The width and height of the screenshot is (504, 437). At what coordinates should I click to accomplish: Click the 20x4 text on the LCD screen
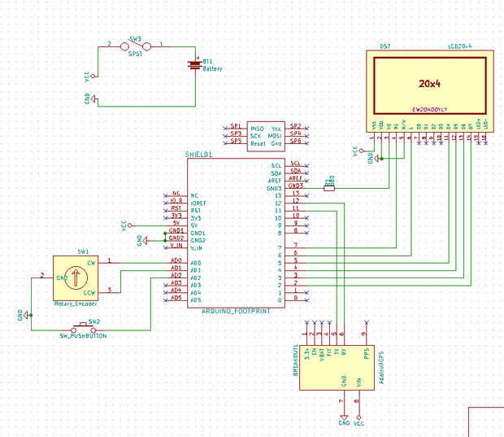click(429, 84)
